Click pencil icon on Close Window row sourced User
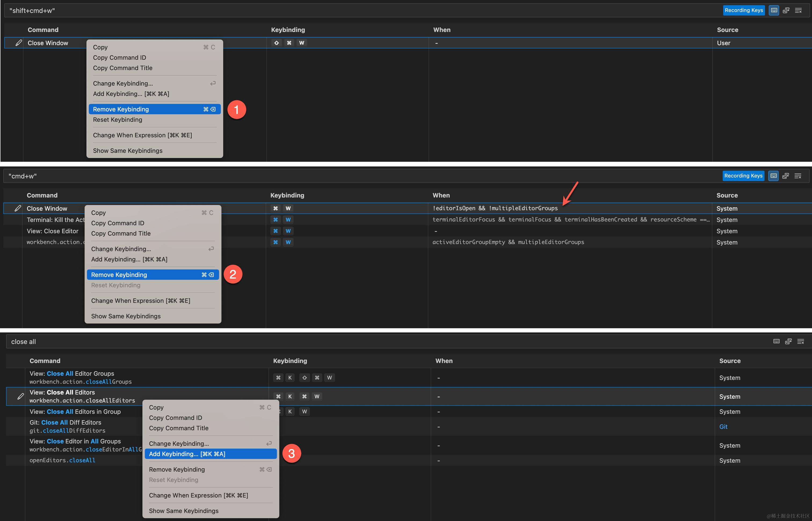Viewport: 812px width, 521px height. pos(19,43)
